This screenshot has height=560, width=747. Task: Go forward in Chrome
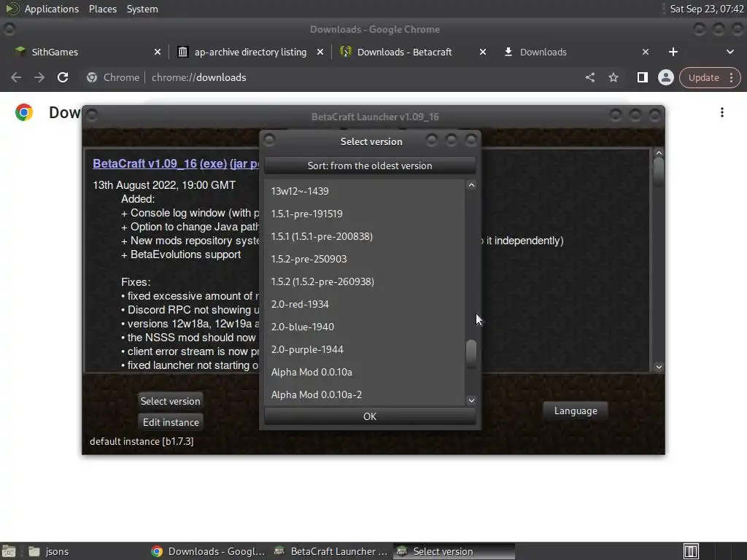click(x=39, y=77)
